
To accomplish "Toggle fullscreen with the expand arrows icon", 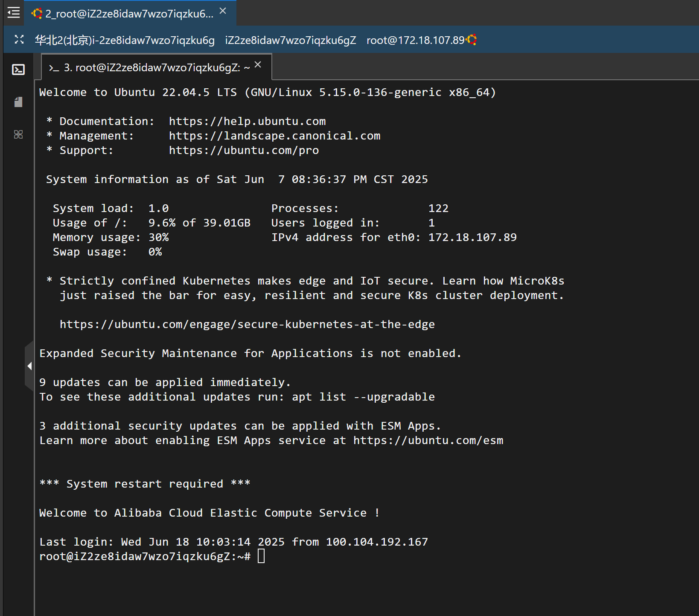I will [19, 40].
